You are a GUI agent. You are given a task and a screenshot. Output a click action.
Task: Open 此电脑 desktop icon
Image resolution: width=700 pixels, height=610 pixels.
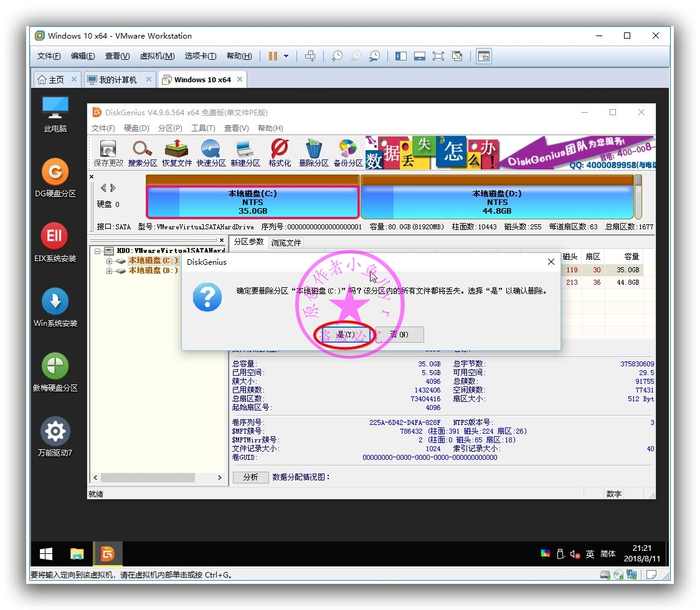[x=55, y=115]
